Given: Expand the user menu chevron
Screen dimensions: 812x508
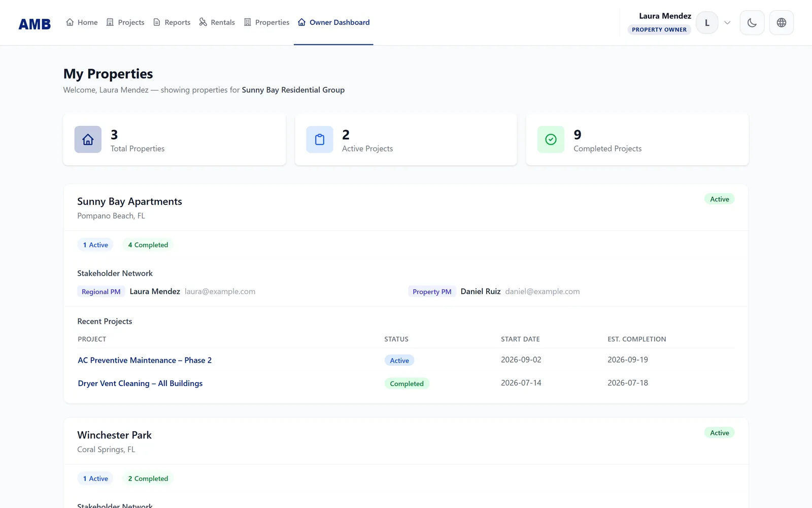Looking at the screenshot, I should [727, 23].
